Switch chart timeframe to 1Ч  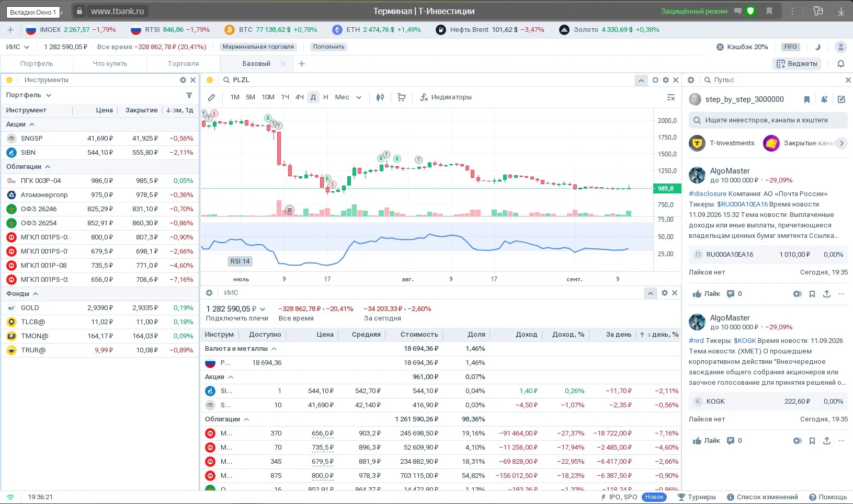285,97
